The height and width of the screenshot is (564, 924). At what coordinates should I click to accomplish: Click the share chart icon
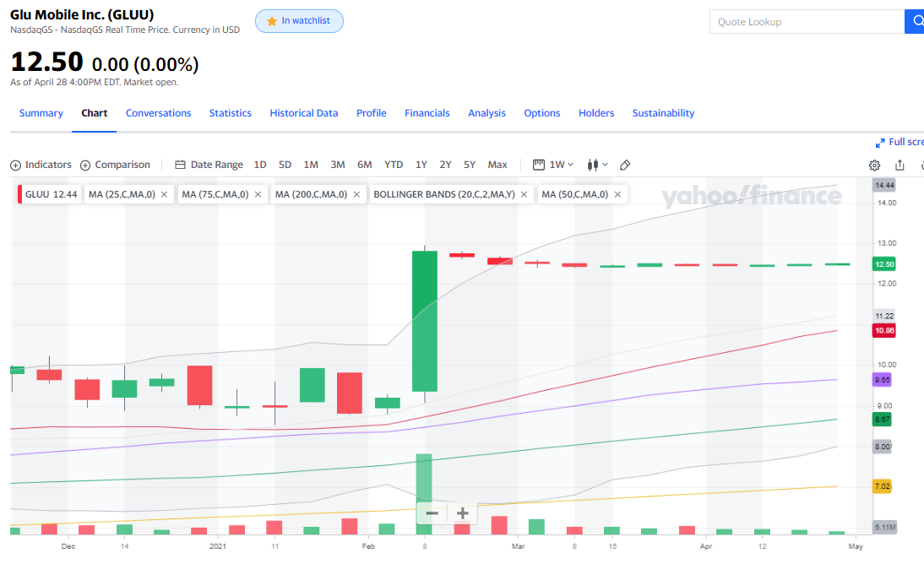click(x=900, y=165)
